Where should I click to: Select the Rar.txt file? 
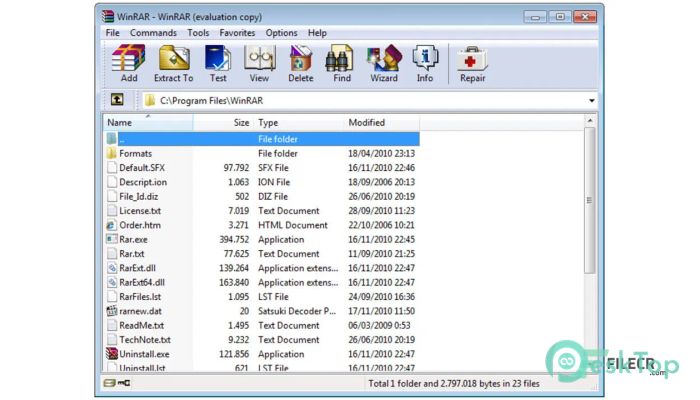click(x=132, y=254)
